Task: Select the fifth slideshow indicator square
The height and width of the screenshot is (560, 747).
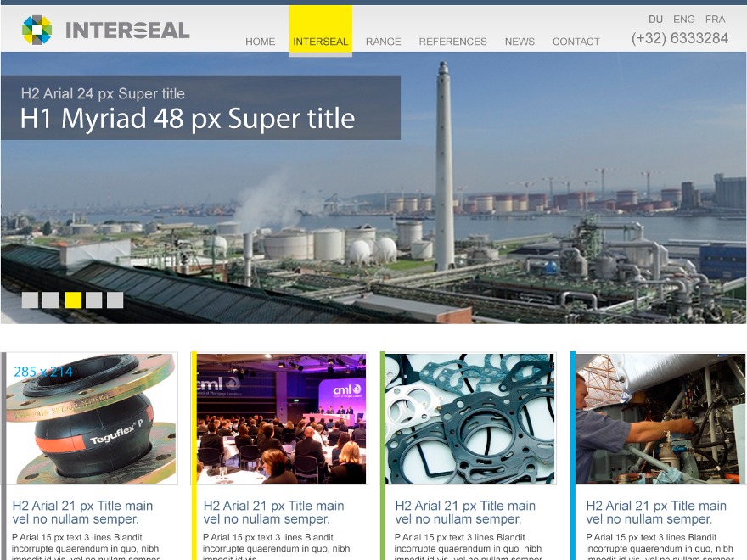Action: click(x=115, y=300)
